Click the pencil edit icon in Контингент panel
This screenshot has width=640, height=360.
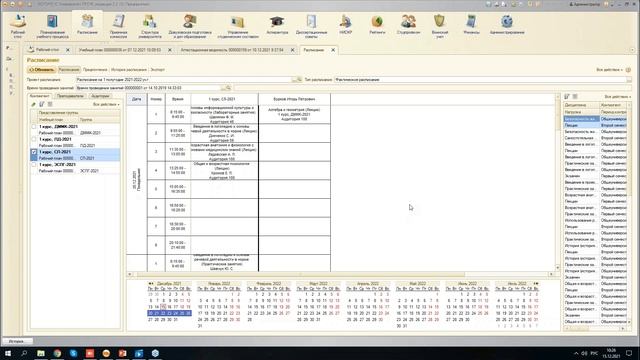[33, 104]
